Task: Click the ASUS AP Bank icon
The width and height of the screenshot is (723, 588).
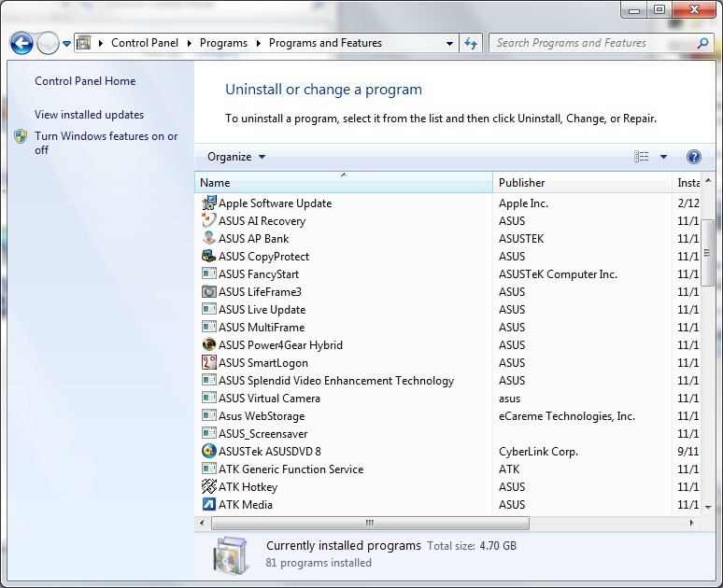Action: tap(209, 238)
